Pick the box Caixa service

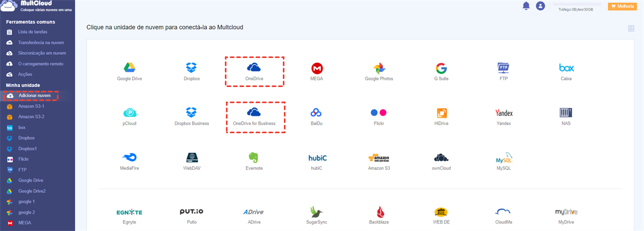click(x=566, y=68)
